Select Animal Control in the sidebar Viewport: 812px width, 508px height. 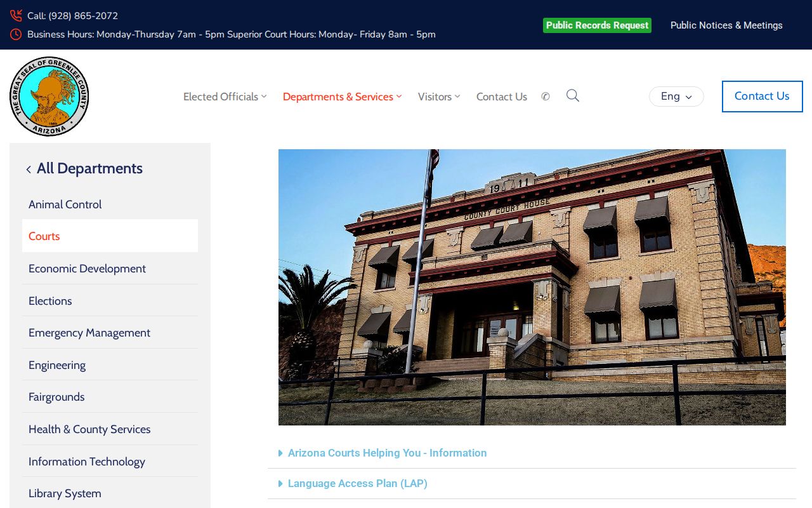coord(110,204)
